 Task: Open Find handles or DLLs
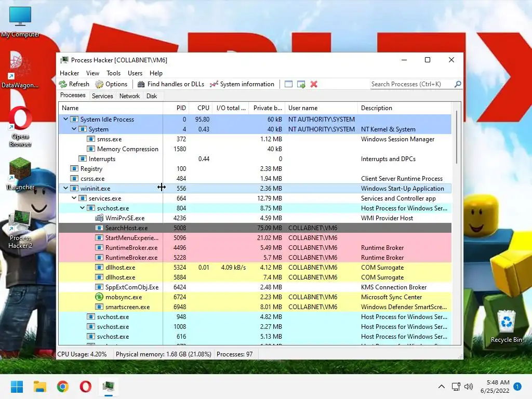click(x=170, y=84)
